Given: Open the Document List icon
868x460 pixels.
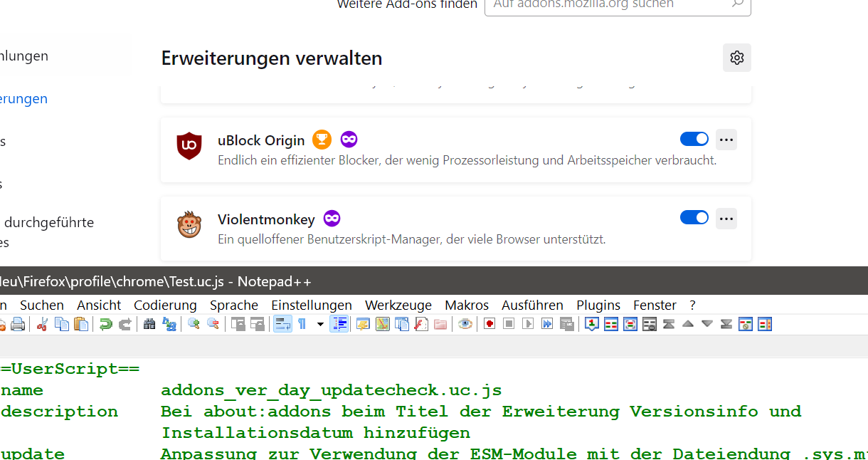Looking at the screenshot, I should click(x=402, y=324).
